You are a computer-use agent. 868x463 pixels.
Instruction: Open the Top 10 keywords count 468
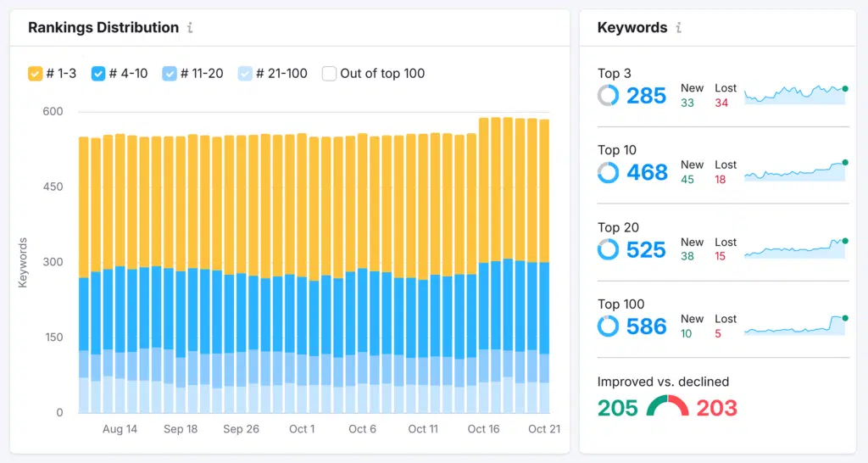tap(647, 173)
